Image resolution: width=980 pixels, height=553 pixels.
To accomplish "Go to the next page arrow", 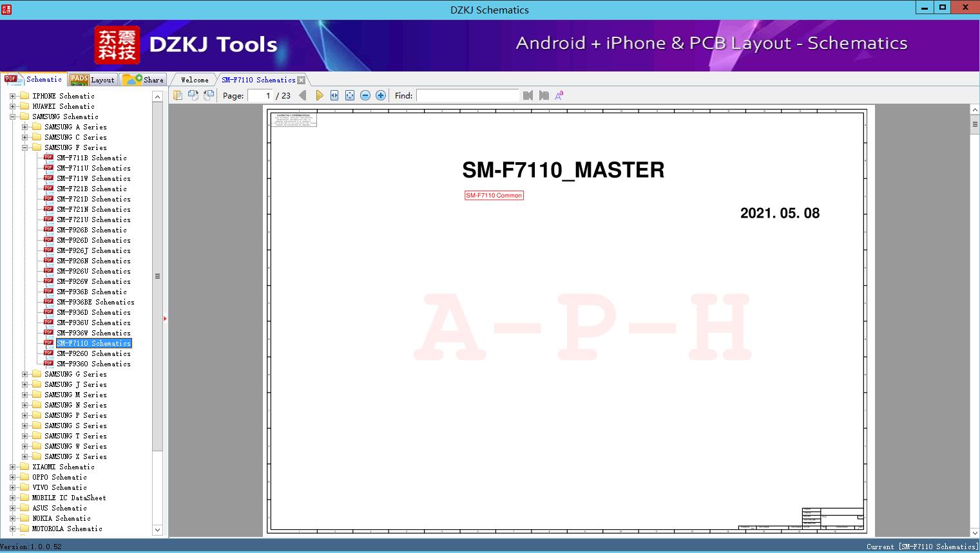I will click(x=319, y=95).
